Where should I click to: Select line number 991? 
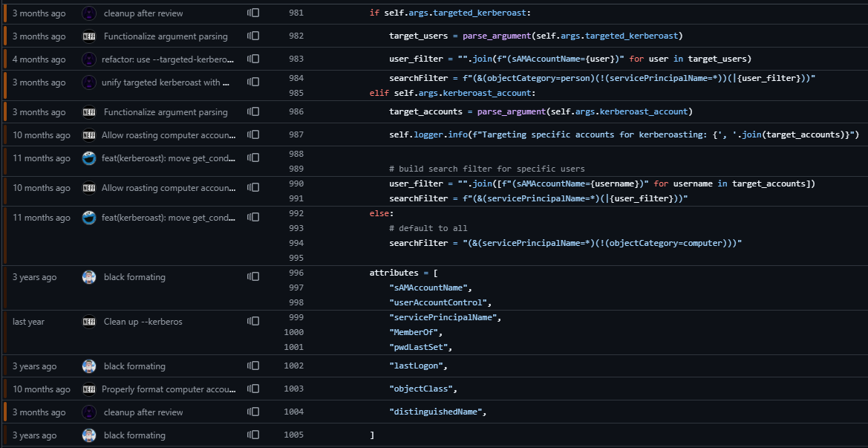296,198
